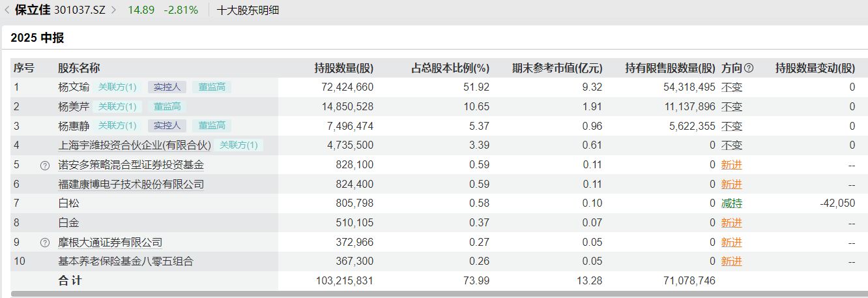Select the 十大股东明细 tab
This screenshot has width=868, height=298.
click(248, 10)
